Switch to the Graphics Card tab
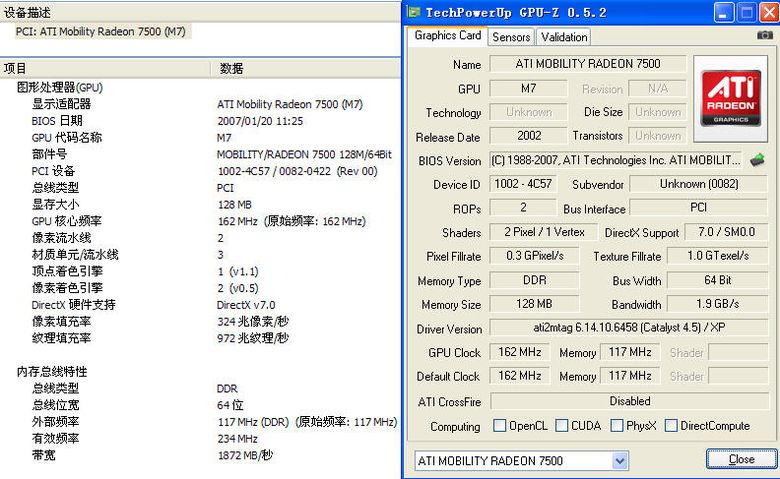The height and width of the screenshot is (479, 780). point(448,36)
